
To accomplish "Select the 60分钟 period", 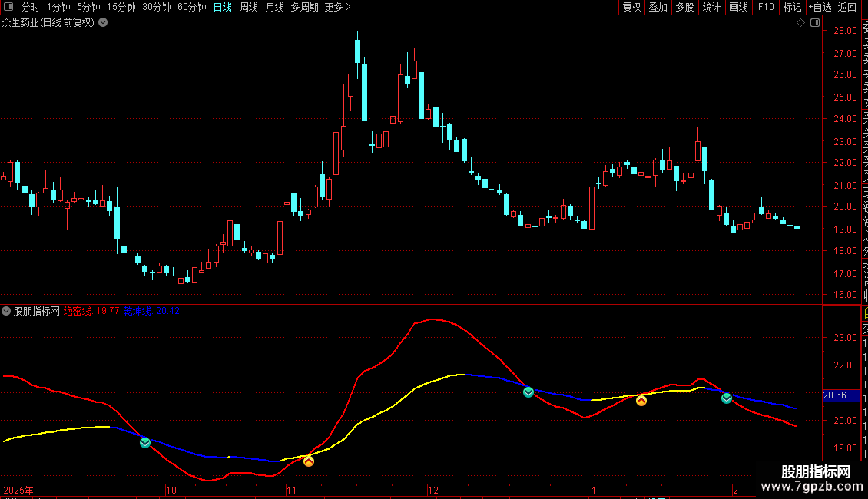I will [x=192, y=7].
